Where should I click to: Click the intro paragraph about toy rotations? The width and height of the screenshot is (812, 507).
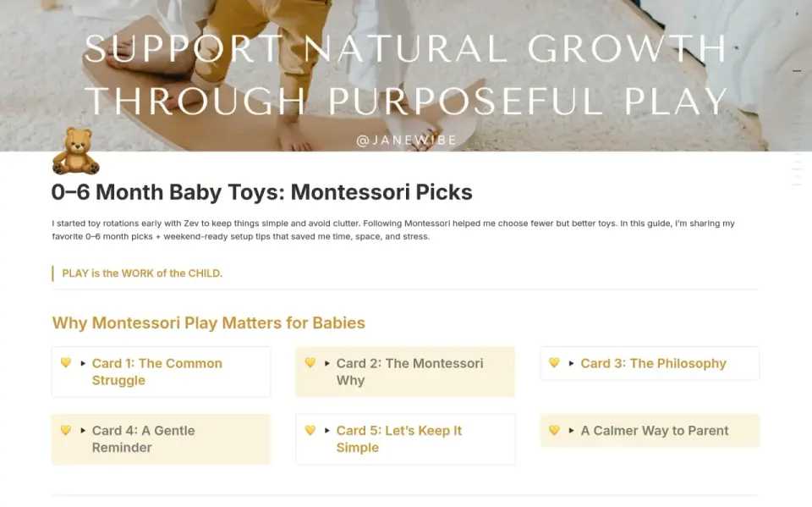393,229
